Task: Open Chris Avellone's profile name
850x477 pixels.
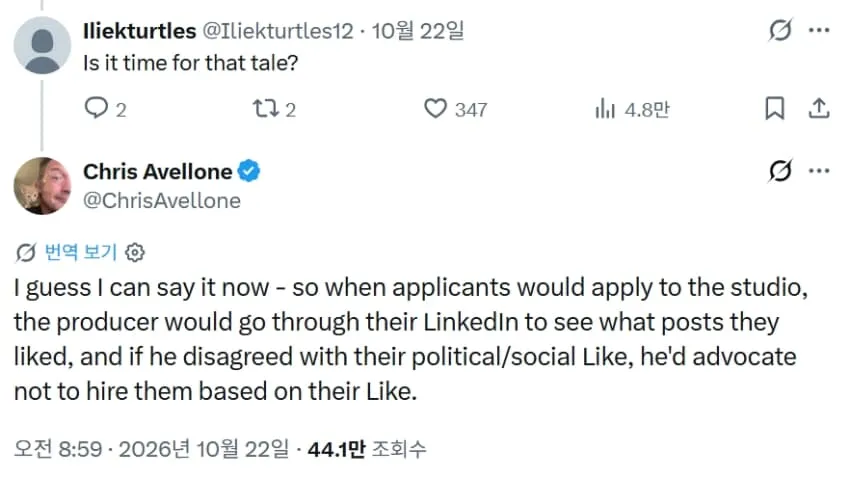Action: [x=158, y=172]
